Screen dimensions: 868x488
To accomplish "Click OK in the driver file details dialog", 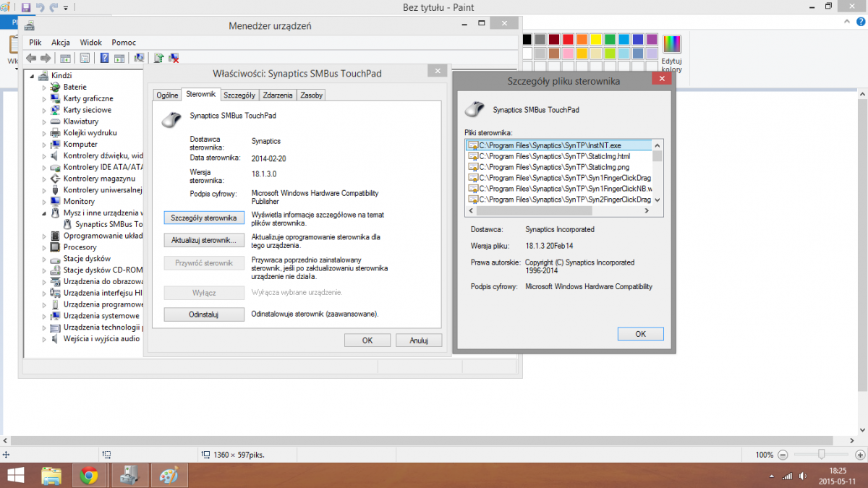I will pyautogui.click(x=640, y=333).
